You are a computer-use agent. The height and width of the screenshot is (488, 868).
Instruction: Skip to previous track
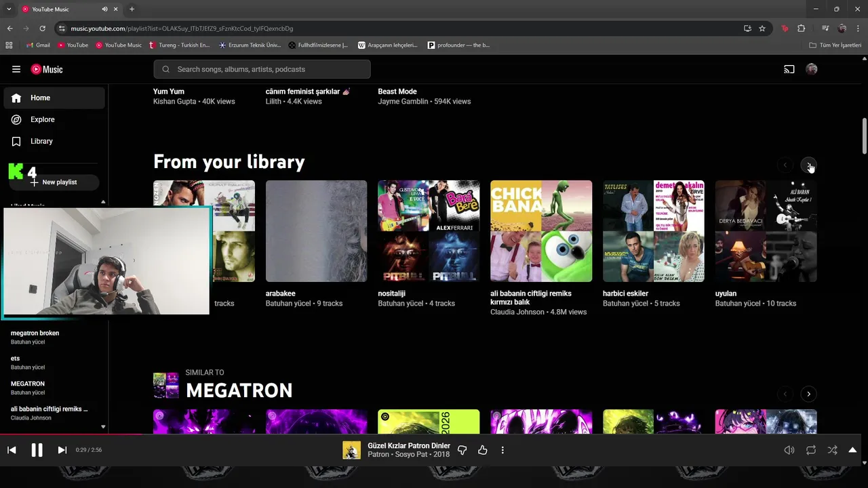pyautogui.click(x=12, y=450)
